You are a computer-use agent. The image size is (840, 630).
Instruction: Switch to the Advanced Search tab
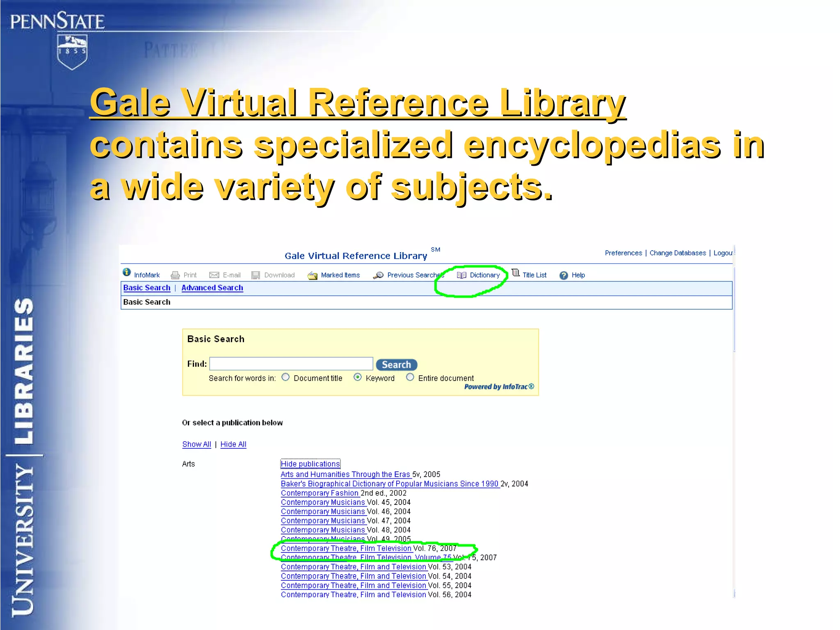[212, 288]
